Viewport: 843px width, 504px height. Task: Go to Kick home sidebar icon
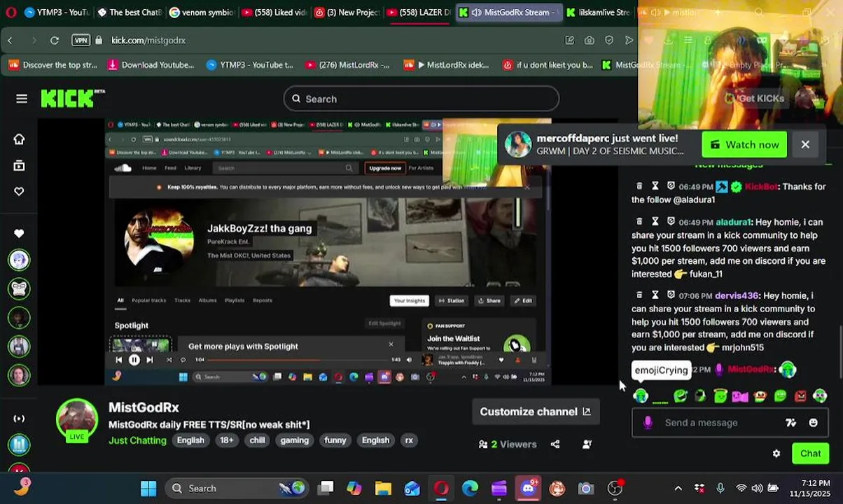(x=19, y=139)
